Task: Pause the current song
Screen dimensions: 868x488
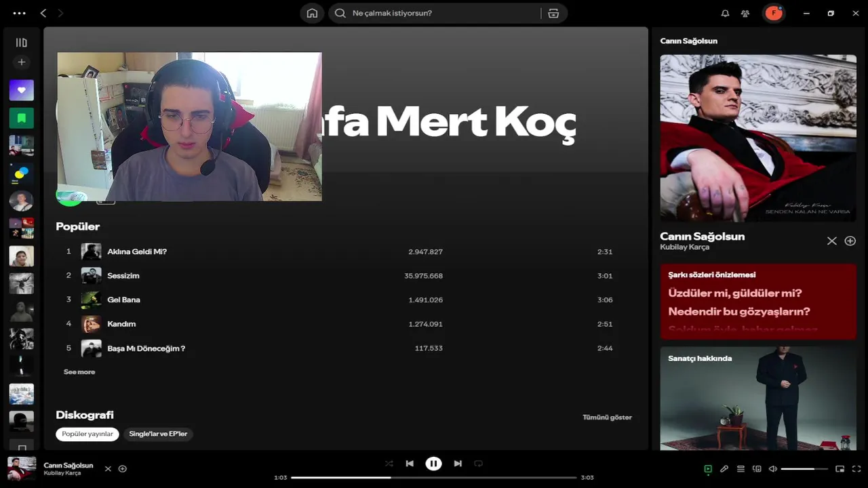Action: pos(433,464)
